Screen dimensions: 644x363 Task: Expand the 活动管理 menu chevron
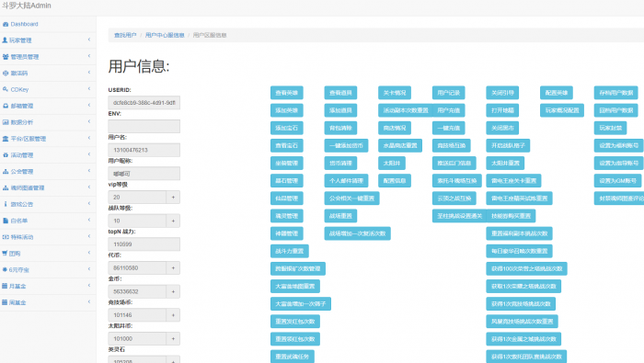89,154
